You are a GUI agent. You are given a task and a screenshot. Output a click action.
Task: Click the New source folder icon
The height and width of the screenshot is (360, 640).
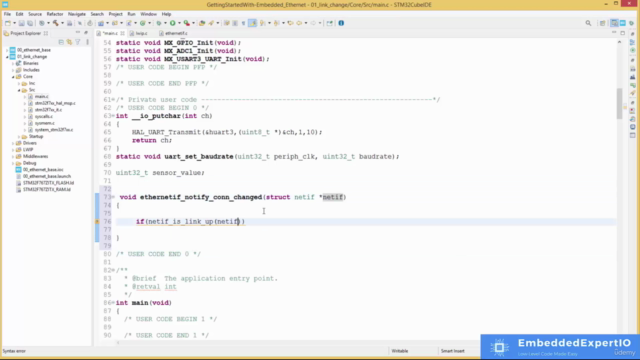[x=115, y=23]
